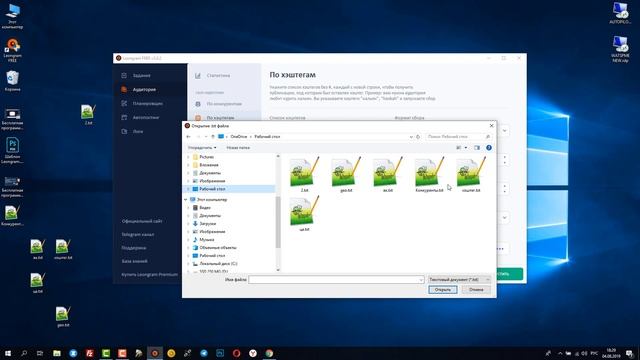Open the Официальный сайт link in Leogram
The height and width of the screenshot is (360, 640).
142,221
